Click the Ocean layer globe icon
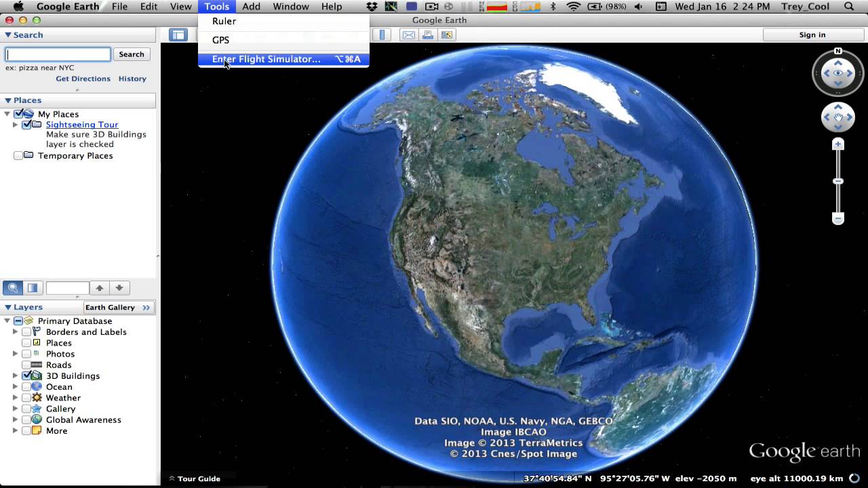This screenshot has width=868, height=488. (37, 386)
